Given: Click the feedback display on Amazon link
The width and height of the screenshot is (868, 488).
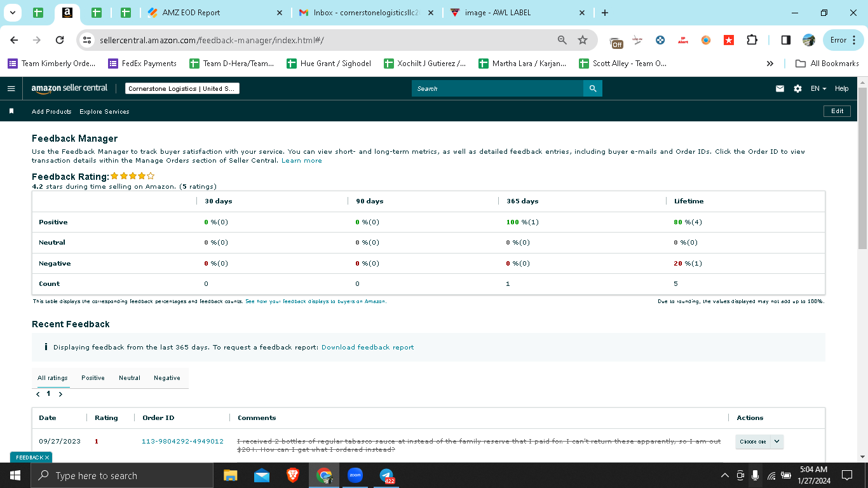Looking at the screenshot, I should tap(316, 302).
